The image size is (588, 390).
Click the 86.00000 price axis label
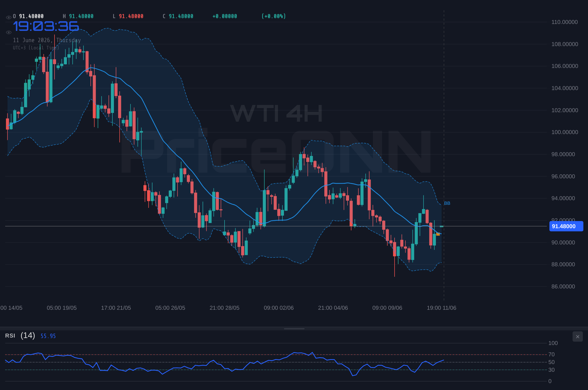pos(563,287)
